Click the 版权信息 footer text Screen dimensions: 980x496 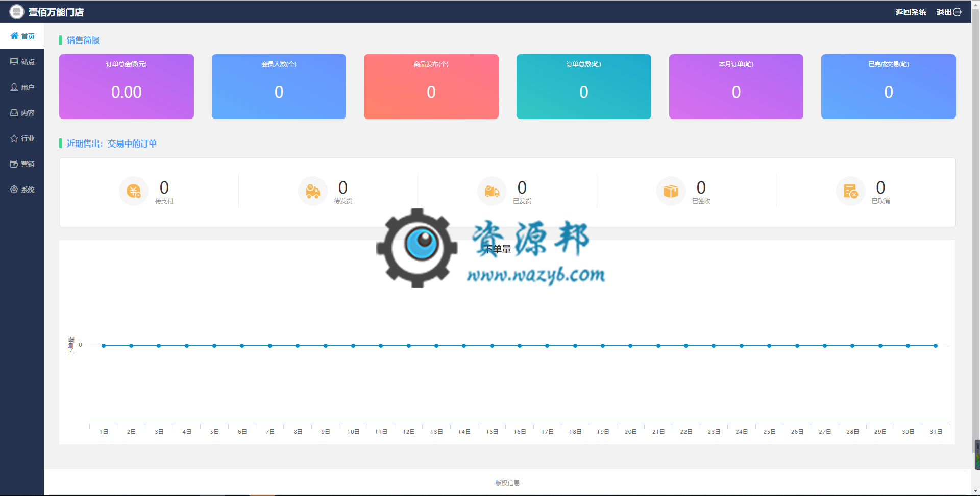tap(507, 483)
